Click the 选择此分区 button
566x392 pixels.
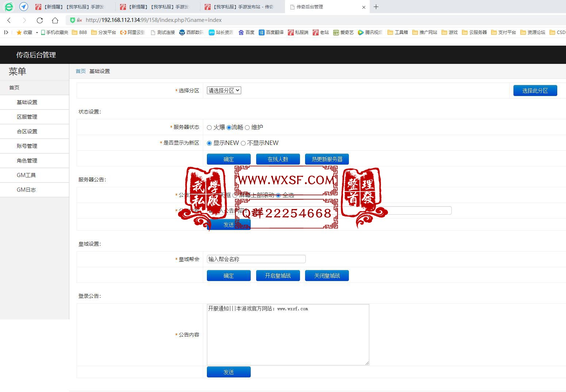(535, 91)
